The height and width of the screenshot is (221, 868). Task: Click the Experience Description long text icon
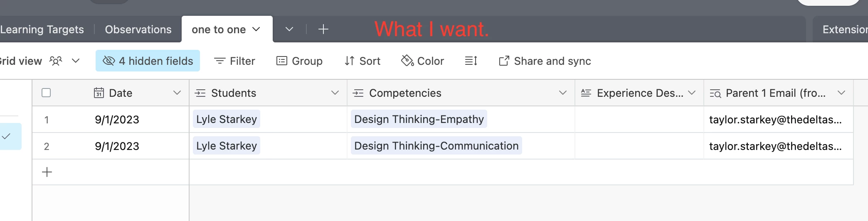586,93
